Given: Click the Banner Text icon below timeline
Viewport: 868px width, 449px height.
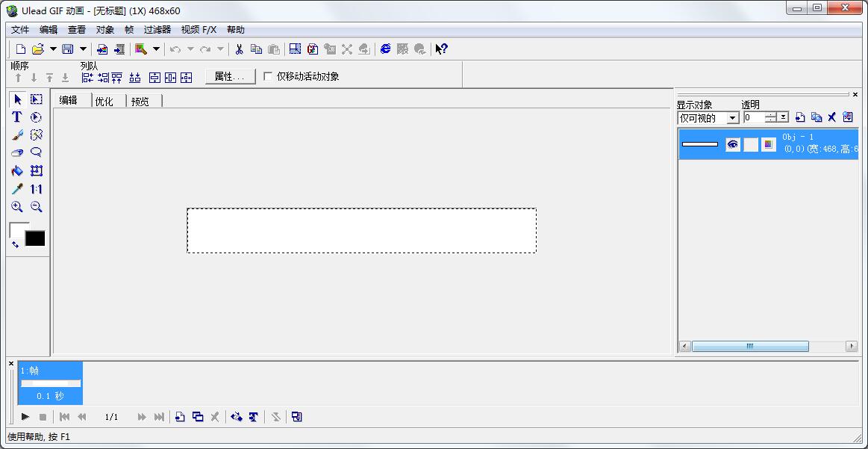Looking at the screenshot, I should coord(254,417).
